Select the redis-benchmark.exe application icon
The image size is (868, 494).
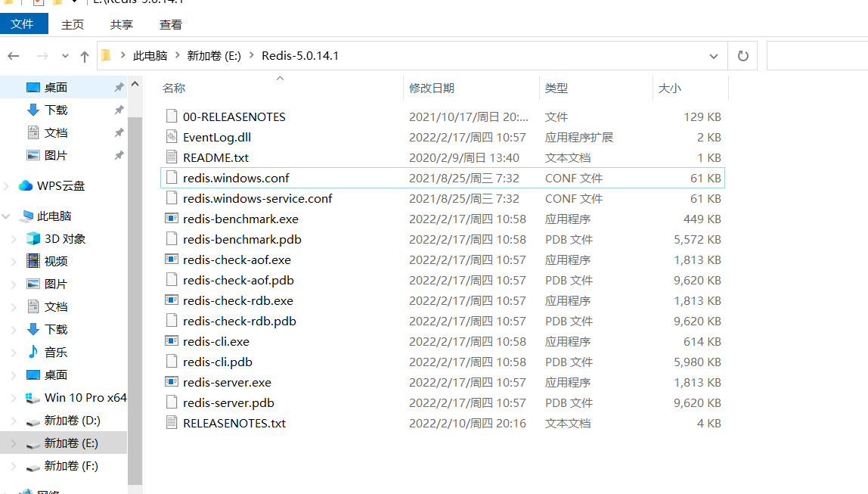[x=172, y=219]
